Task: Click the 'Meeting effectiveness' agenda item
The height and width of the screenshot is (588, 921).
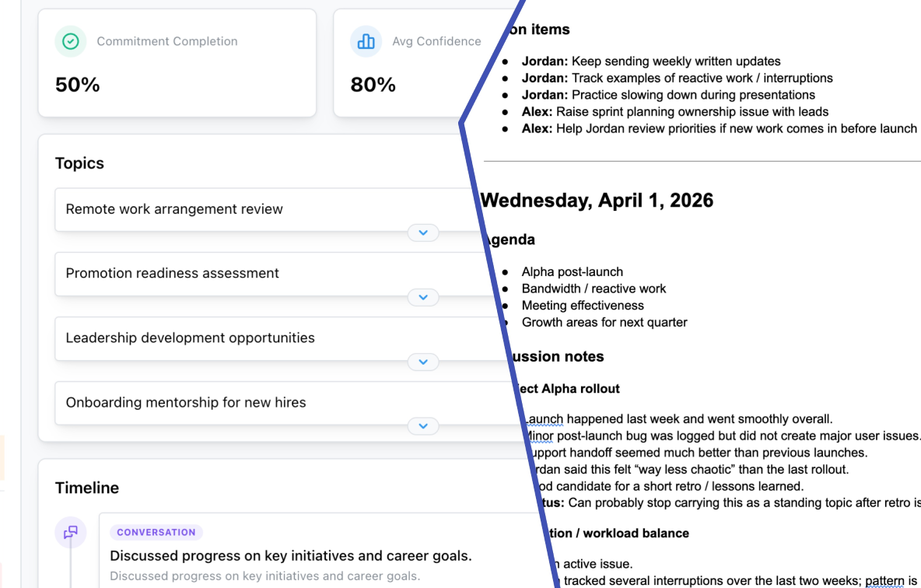Action: pyautogui.click(x=583, y=306)
